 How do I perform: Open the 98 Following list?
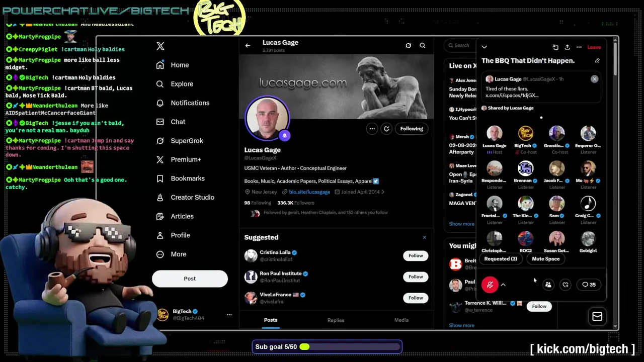[x=258, y=203]
